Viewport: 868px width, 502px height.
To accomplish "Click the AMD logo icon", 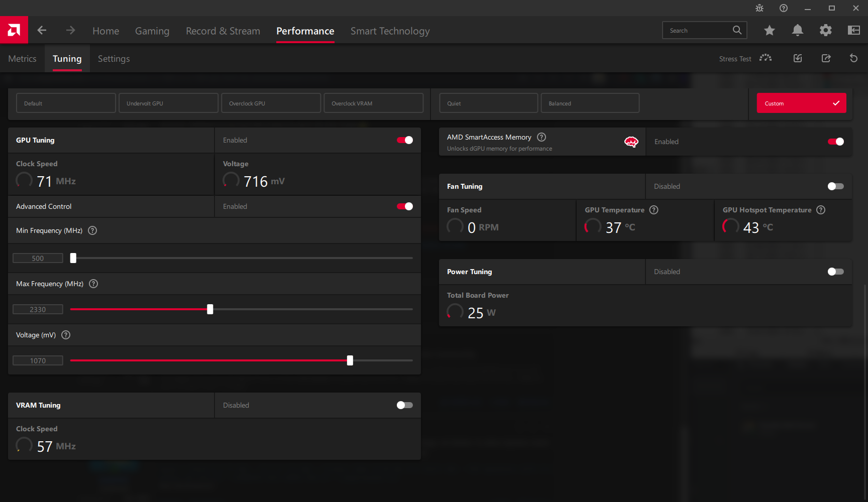I will tap(14, 30).
